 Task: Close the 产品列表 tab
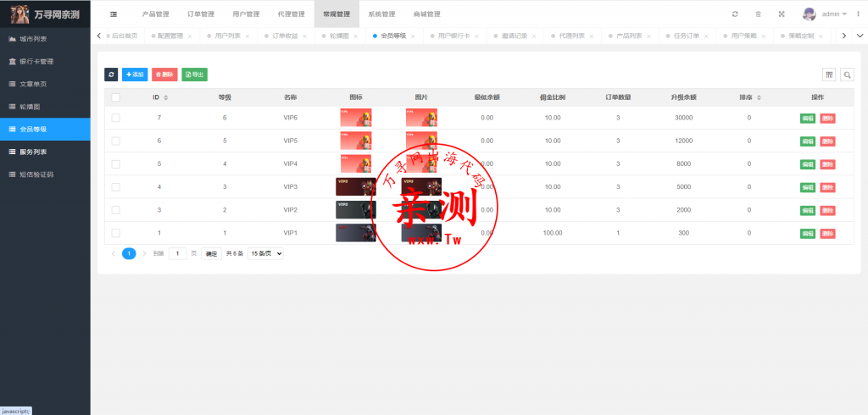648,36
